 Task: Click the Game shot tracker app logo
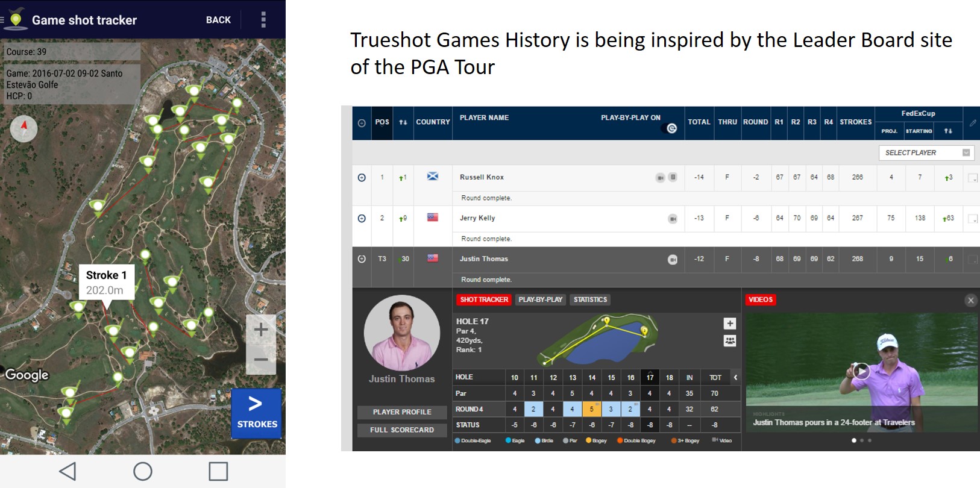pos(16,19)
